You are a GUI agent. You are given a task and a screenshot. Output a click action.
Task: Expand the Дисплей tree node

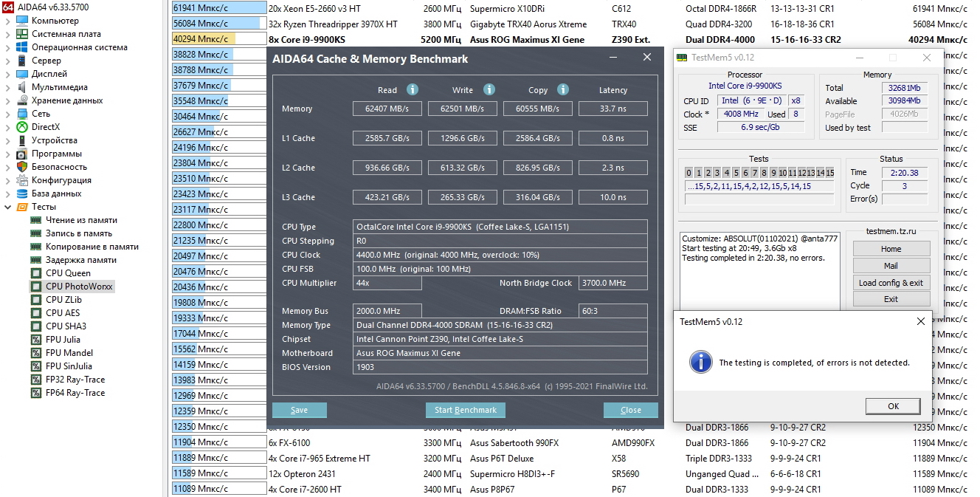pyautogui.click(x=7, y=74)
